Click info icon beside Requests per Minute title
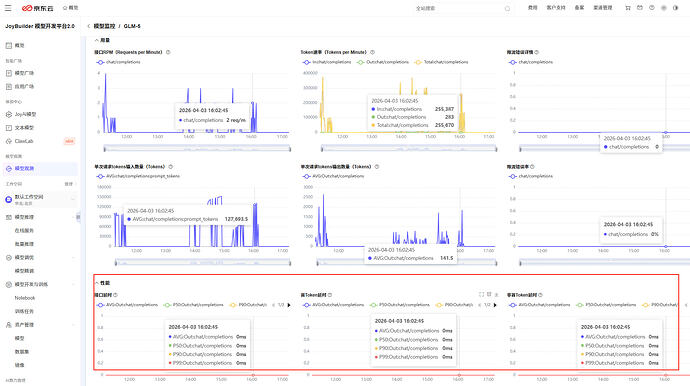This screenshot has width=690, height=386. pos(168,52)
